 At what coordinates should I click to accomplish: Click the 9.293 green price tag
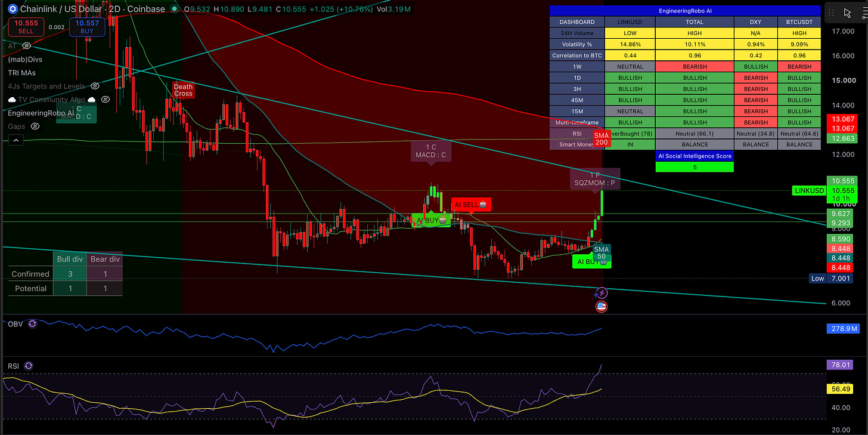coord(839,223)
